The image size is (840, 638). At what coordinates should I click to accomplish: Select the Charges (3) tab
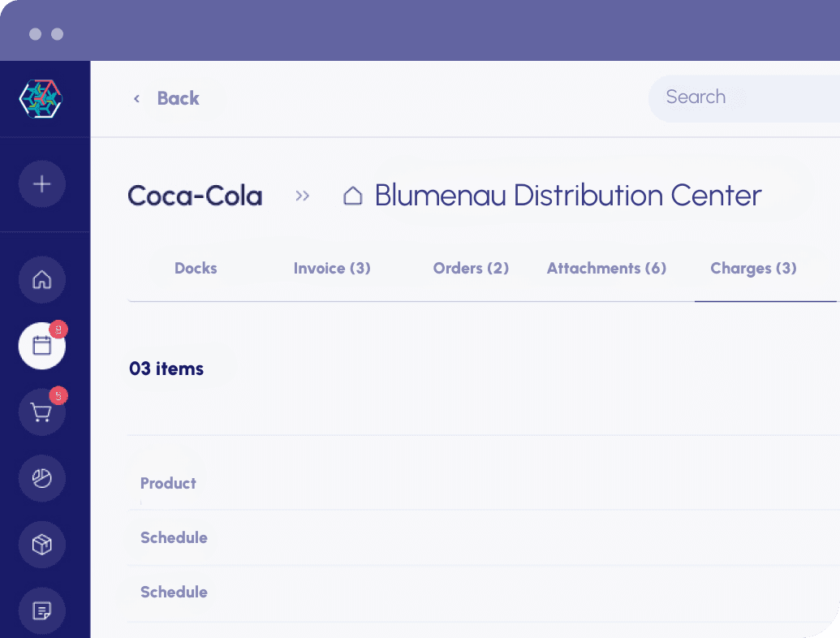pyautogui.click(x=753, y=269)
